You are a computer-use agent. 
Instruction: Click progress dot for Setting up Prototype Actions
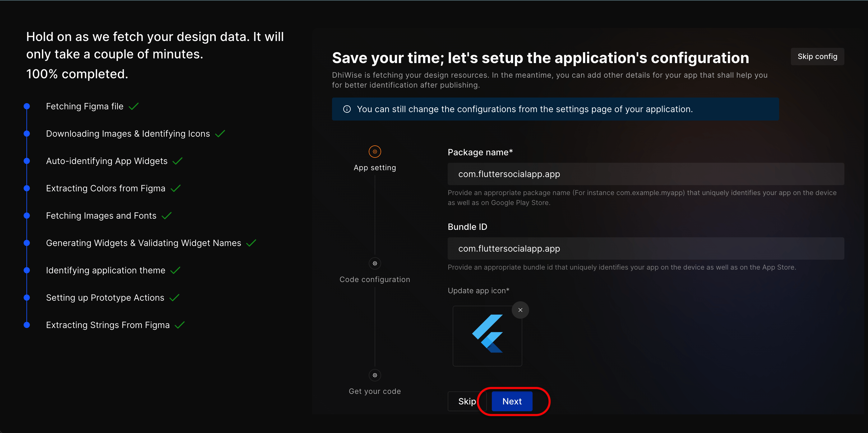click(x=27, y=298)
